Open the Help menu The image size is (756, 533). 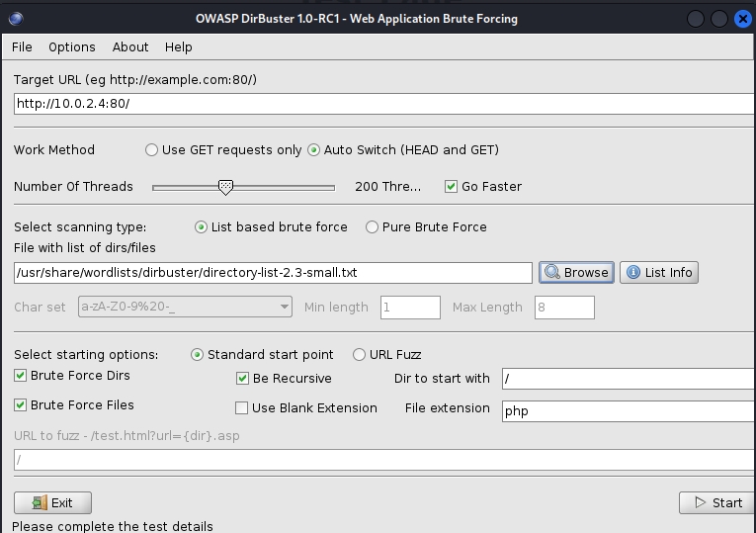tap(179, 46)
